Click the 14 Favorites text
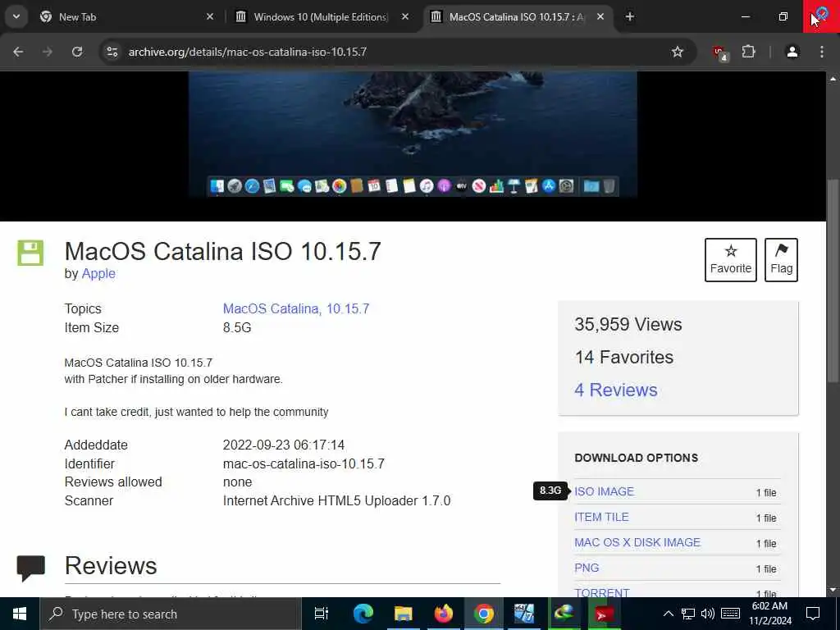 click(623, 357)
